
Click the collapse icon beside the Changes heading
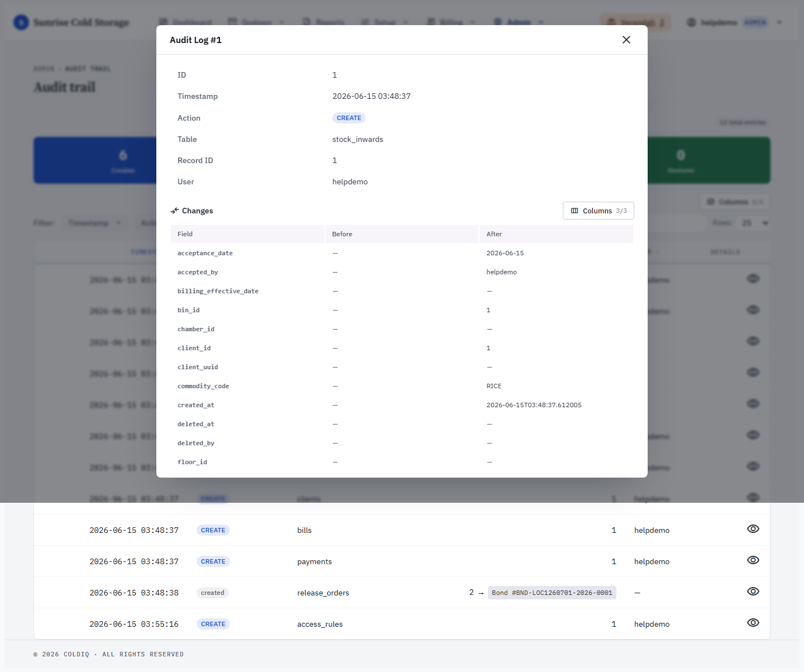[175, 211]
